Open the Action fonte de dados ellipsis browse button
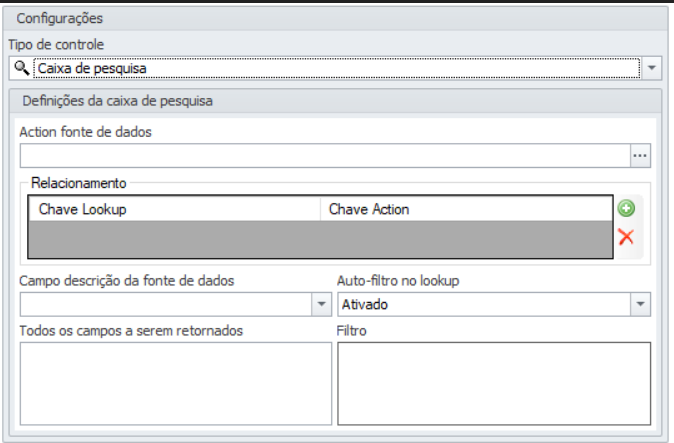Viewport: 674px width, 443px height. pos(641,155)
